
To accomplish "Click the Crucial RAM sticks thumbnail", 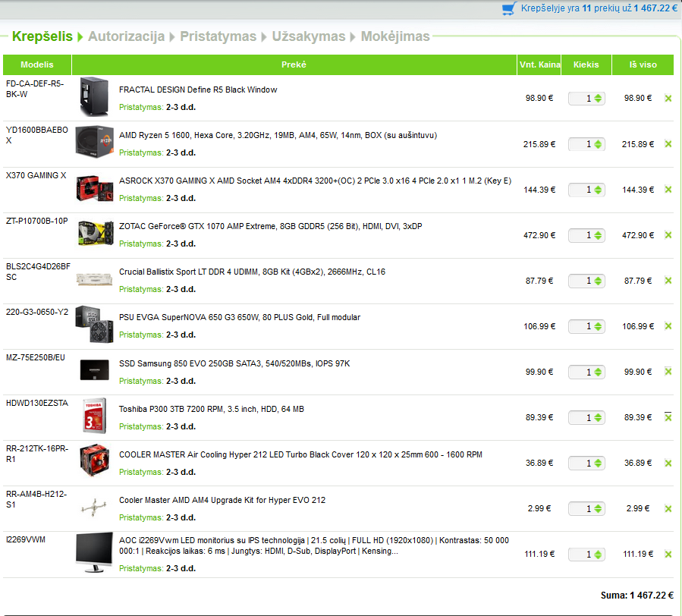I will 94,279.
